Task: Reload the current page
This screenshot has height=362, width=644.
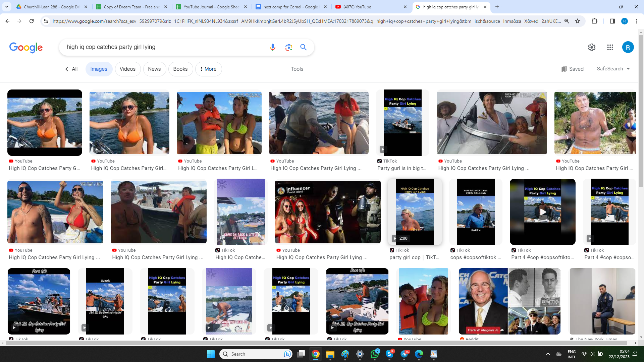Action: [32, 21]
